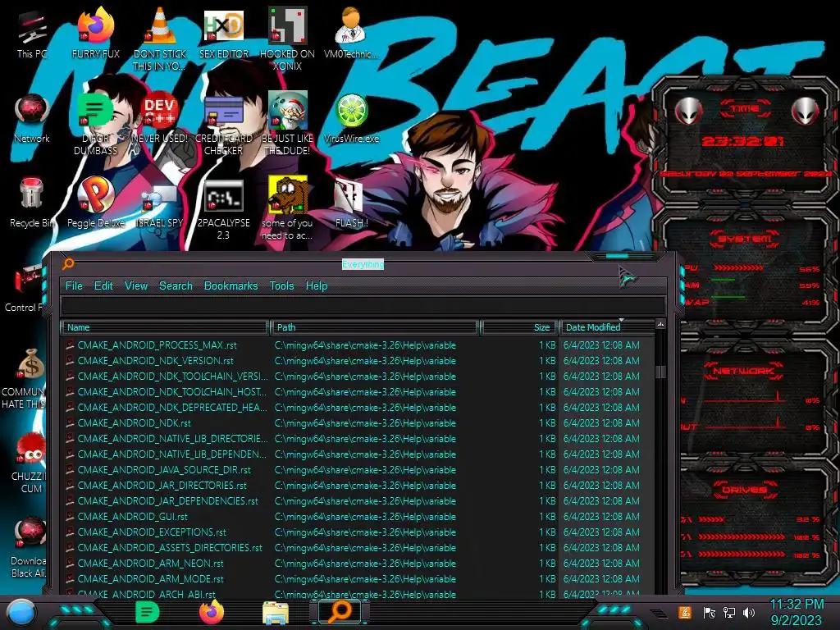Open the Tools menu
This screenshot has width=840, height=630.
[282, 286]
